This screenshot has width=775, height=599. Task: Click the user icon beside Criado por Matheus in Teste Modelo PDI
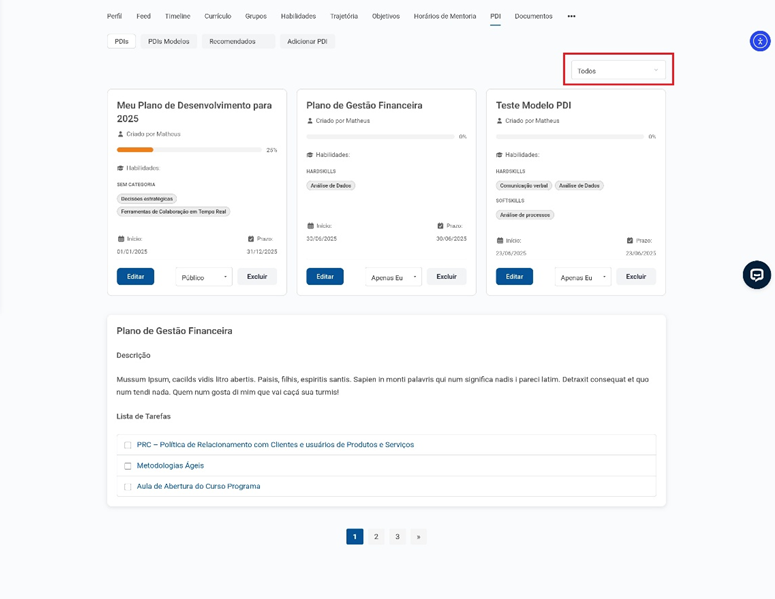pyautogui.click(x=499, y=121)
